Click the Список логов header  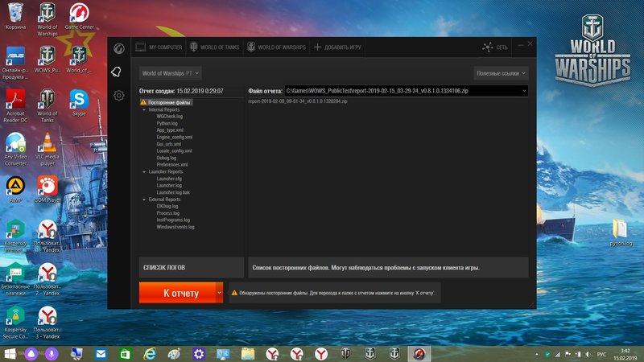(x=192, y=268)
